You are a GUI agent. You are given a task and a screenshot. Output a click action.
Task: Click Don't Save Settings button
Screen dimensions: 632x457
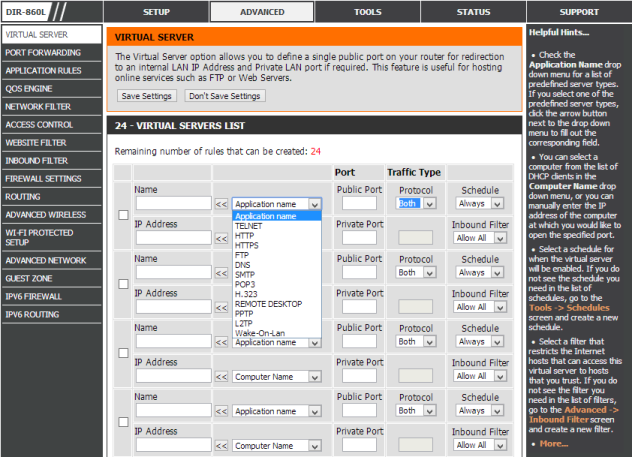click(x=225, y=96)
